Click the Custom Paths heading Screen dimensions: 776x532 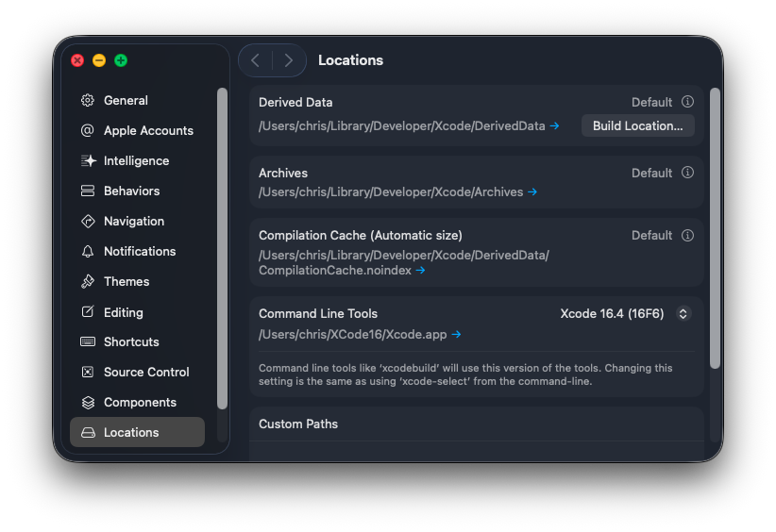pos(298,424)
